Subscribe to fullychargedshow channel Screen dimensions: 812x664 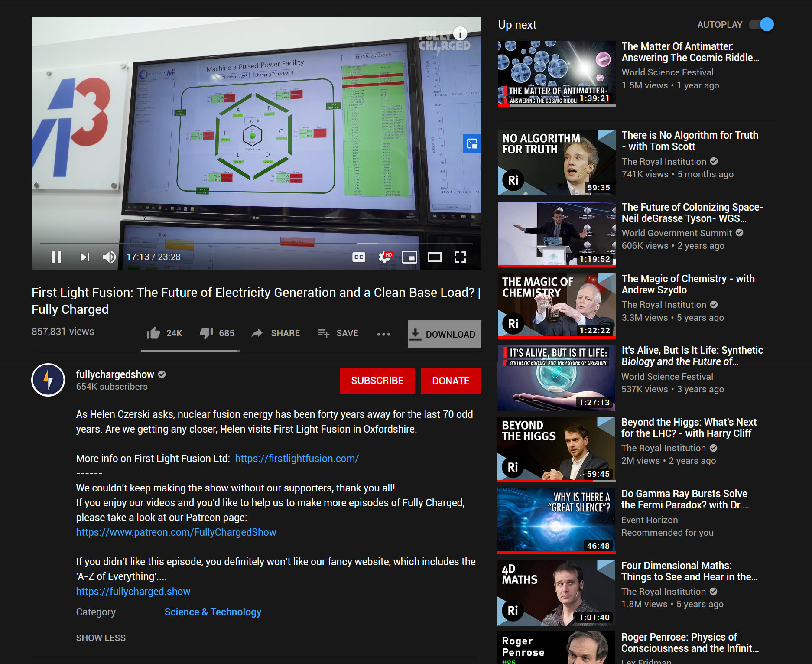click(377, 381)
